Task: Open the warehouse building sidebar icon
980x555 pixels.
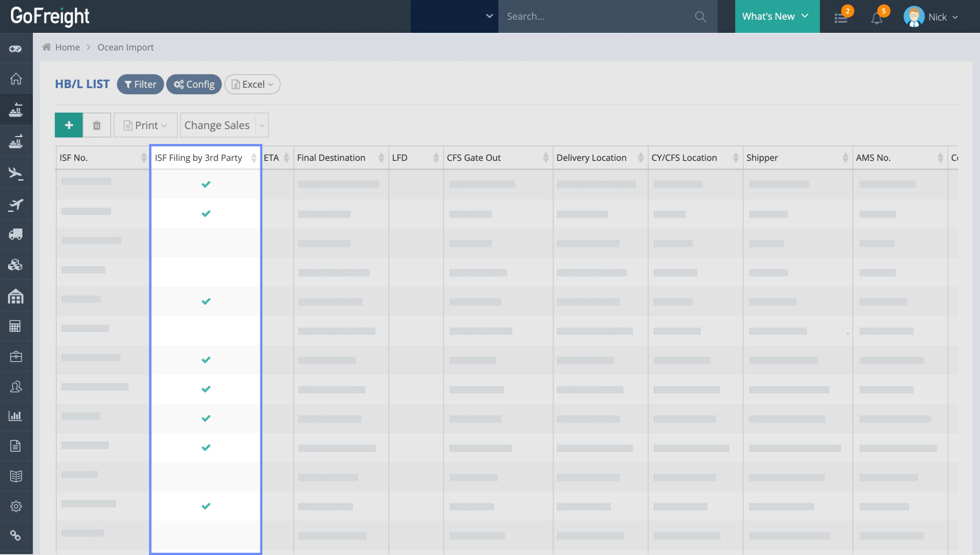Action: [x=16, y=296]
